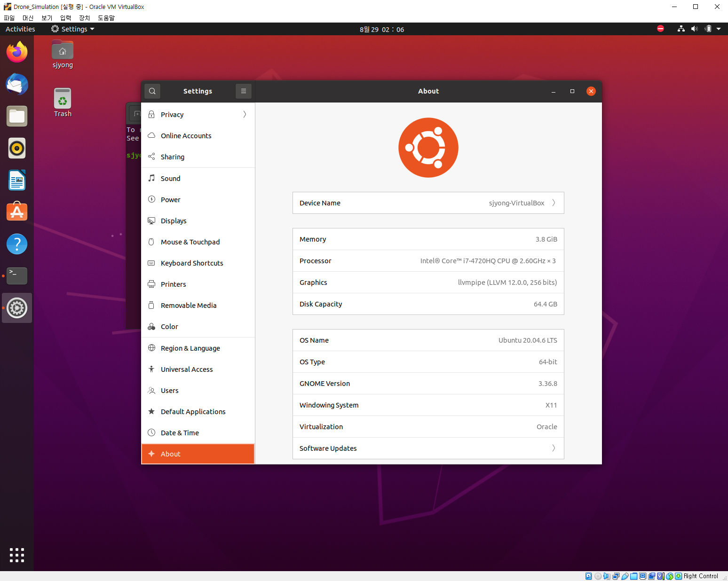Switch to Terminal in the dock

pos(17,276)
